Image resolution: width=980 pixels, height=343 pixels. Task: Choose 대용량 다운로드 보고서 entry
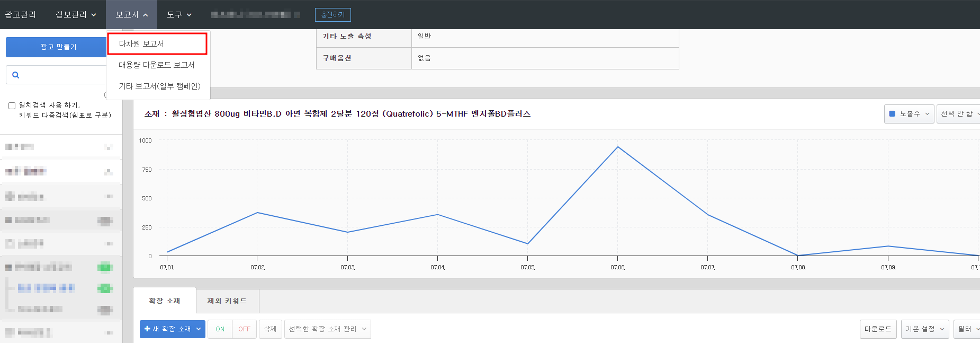point(157,65)
